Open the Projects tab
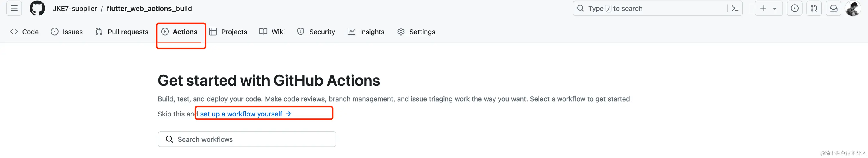Viewport: 868px width, 158px height. (x=228, y=32)
